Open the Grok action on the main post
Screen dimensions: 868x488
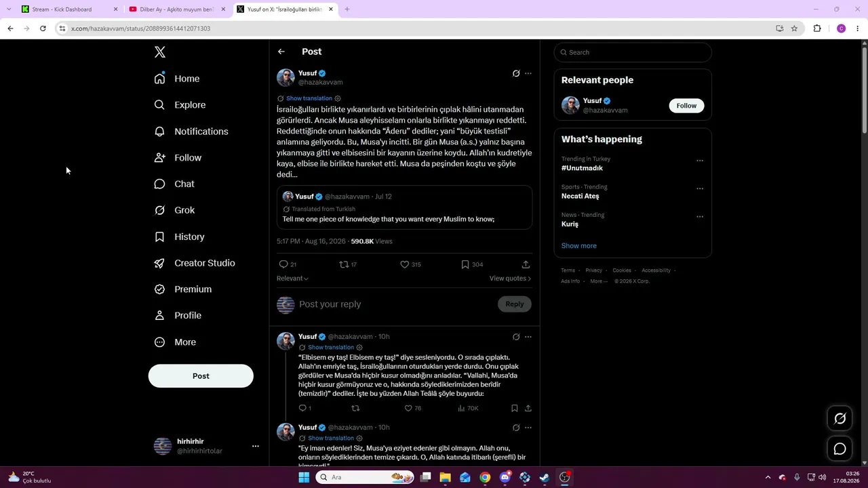click(x=516, y=73)
